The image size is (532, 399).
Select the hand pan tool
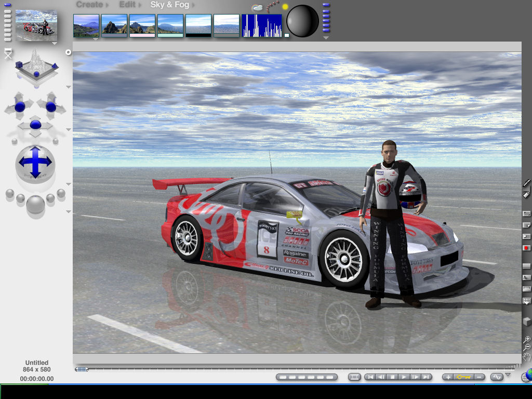[x=527, y=356]
